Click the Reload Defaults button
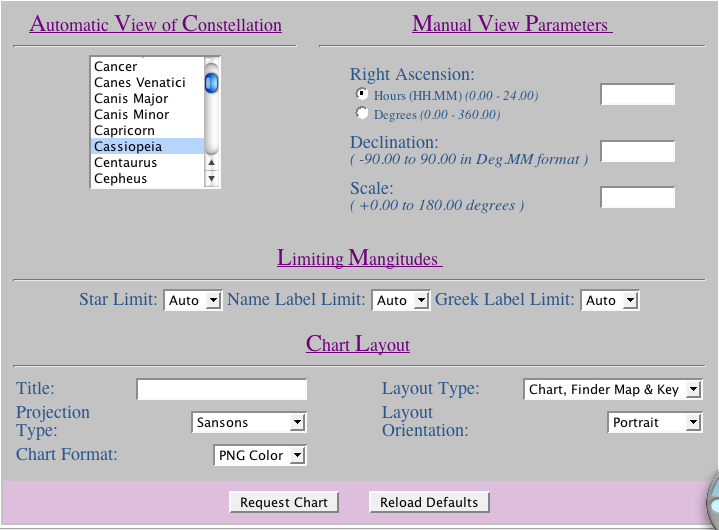This screenshot has height=530, width=719. click(x=429, y=502)
